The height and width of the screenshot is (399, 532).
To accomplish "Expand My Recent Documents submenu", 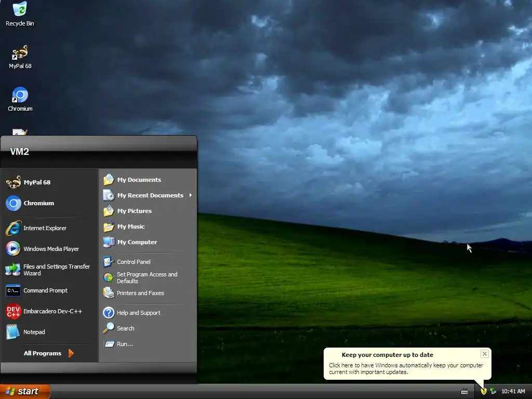I will pos(148,195).
